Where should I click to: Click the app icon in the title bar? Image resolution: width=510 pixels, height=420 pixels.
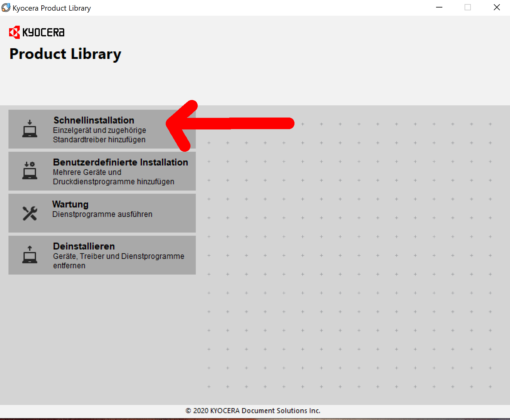click(x=6, y=8)
